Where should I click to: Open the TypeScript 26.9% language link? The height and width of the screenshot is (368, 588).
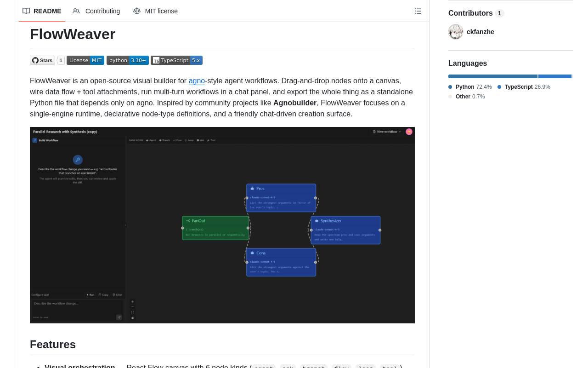click(524, 87)
